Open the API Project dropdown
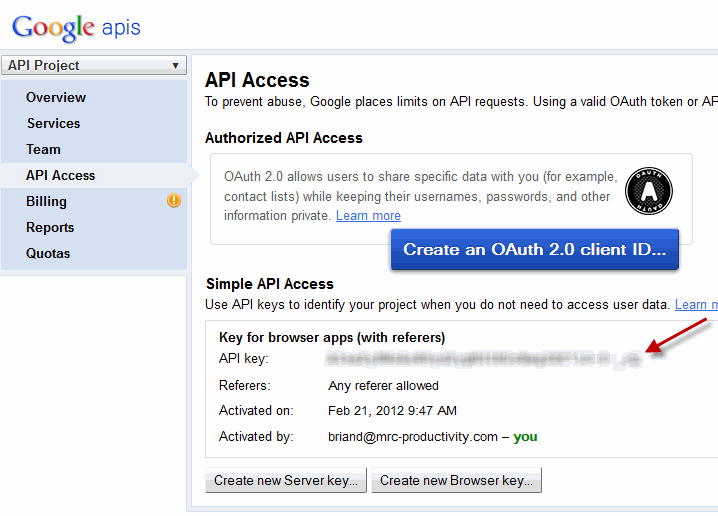The image size is (718, 516). tap(94, 65)
